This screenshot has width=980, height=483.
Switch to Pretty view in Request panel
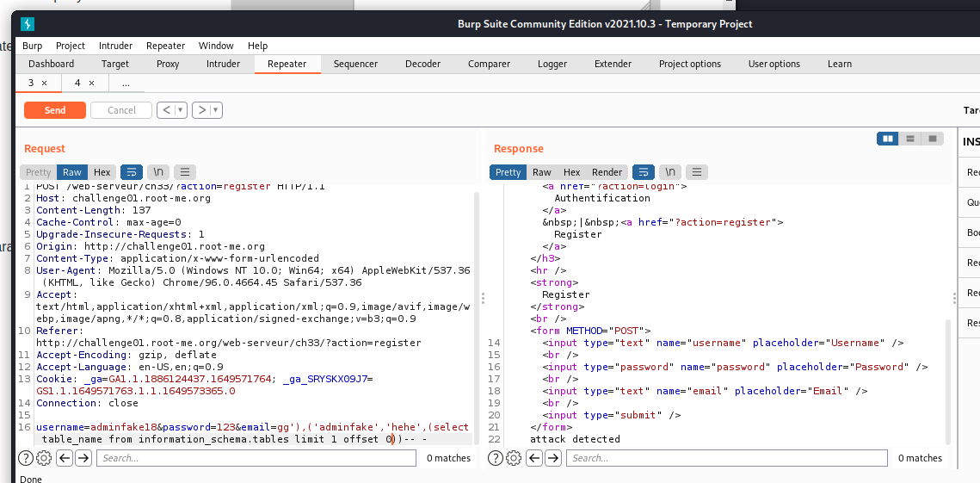click(x=38, y=172)
